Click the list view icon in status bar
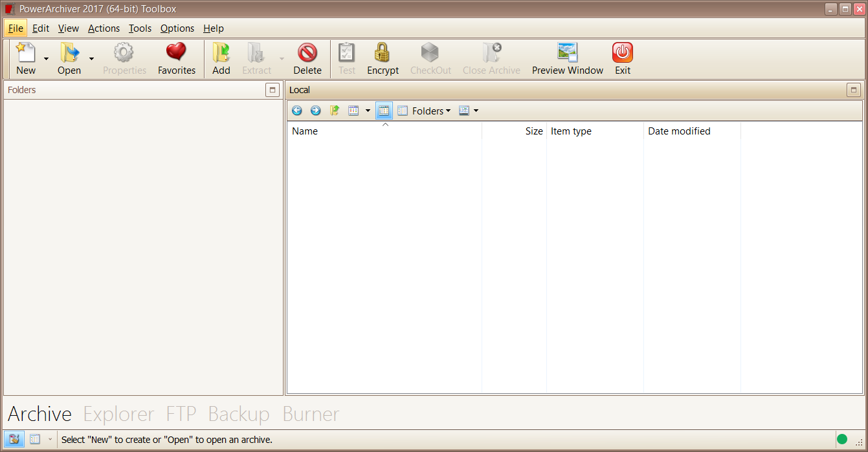Viewport: 868px width, 452px height. click(35, 439)
